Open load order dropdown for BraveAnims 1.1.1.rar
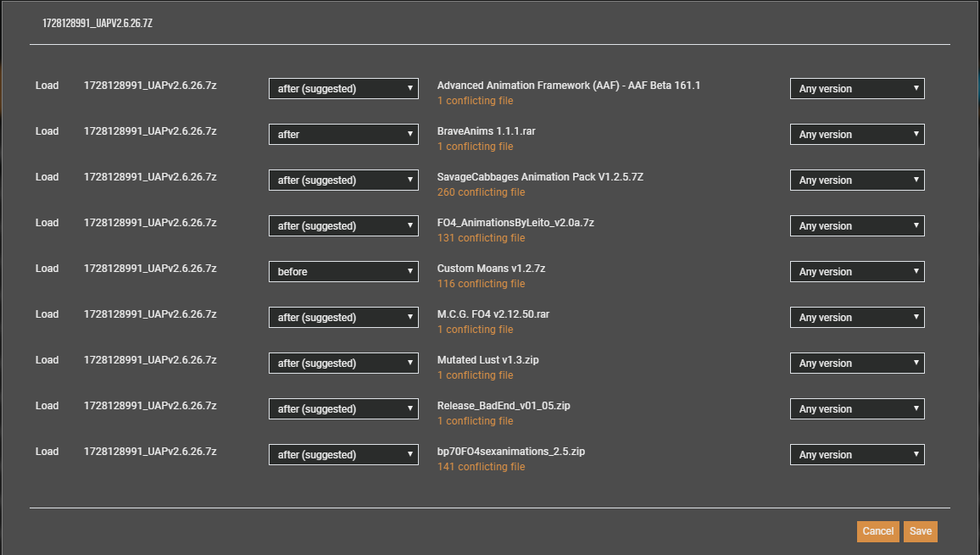This screenshot has height=555, width=980. [343, 135]
